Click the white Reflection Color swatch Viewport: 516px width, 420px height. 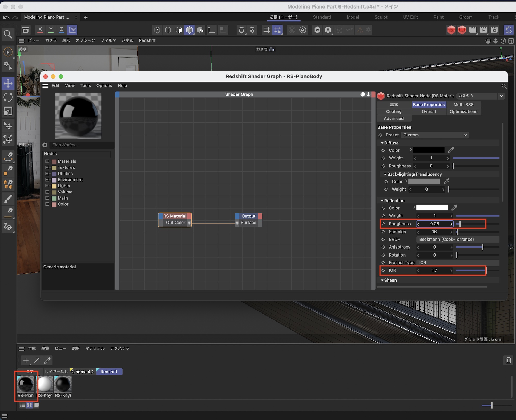point(432,208)
